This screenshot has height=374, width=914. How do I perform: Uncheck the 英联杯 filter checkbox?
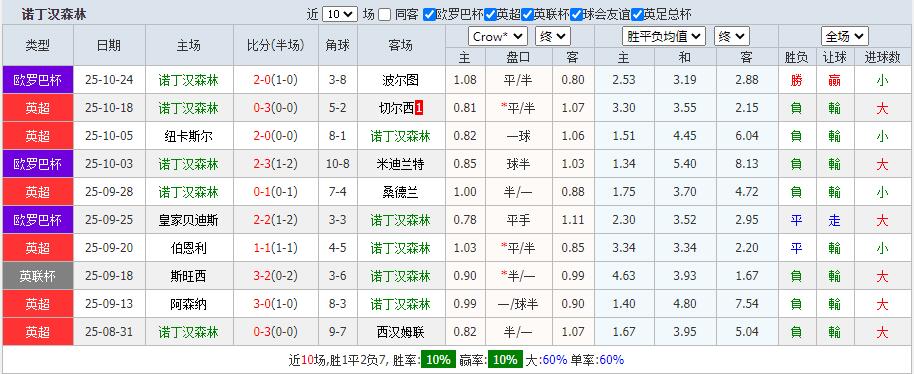[x=528, y=15]
